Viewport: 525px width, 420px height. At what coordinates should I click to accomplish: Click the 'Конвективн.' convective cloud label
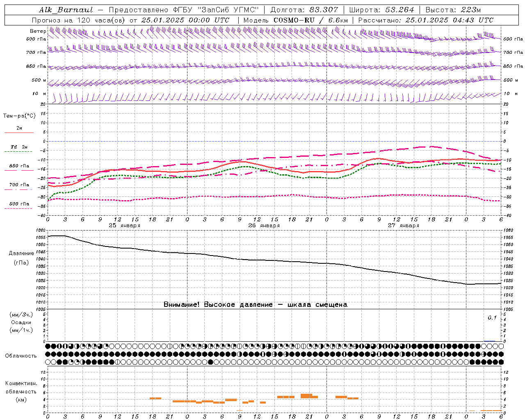point(21,383)
